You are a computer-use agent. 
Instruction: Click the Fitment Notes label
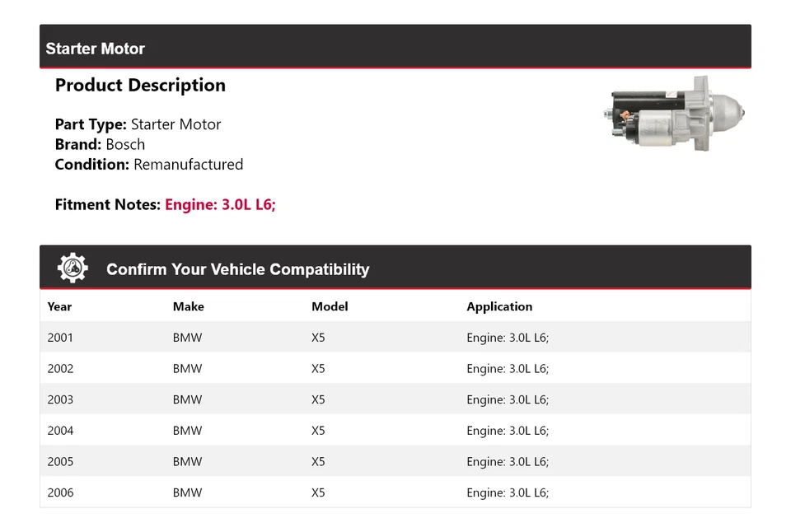[107, 205]
